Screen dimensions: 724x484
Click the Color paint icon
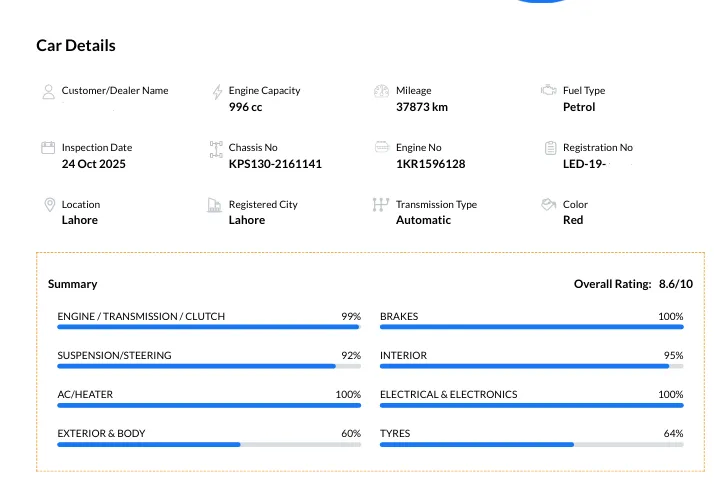click(548, 204)
